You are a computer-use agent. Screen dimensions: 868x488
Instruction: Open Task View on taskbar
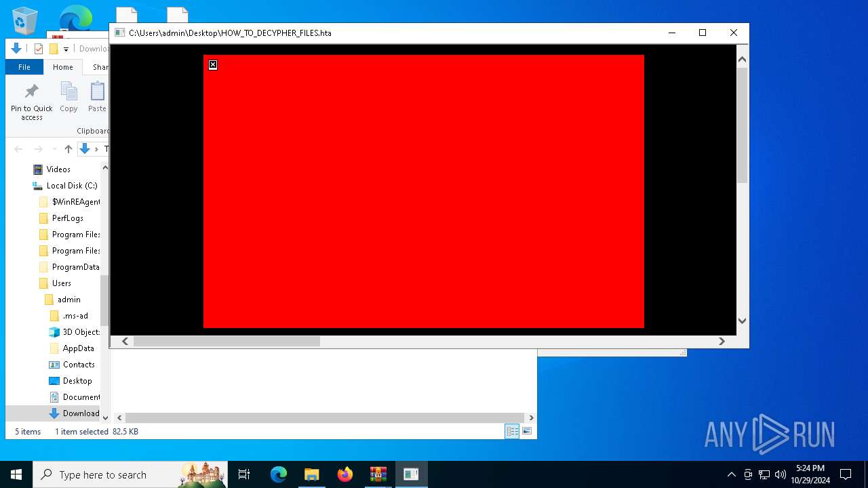(244, 474)
